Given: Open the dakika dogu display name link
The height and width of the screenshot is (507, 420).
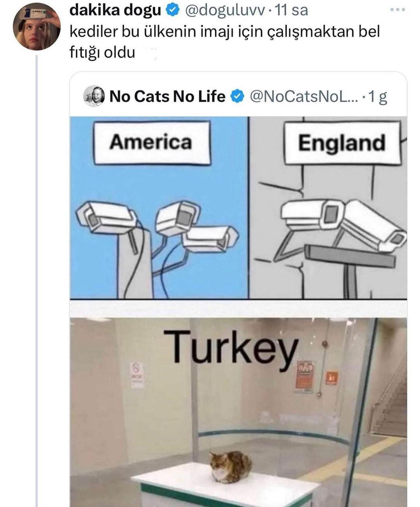Looking at the screenshot, I should (x=115, y=11).
